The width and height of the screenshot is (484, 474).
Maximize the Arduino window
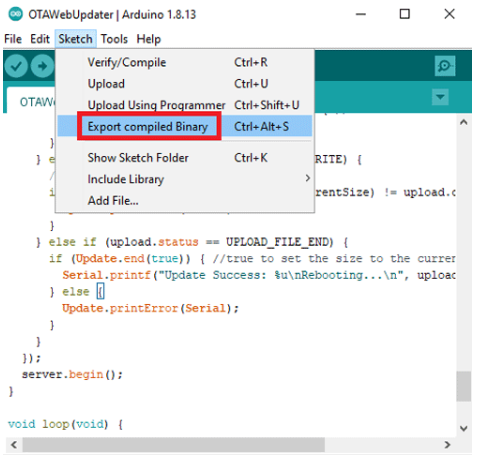(x=405, y=14)
